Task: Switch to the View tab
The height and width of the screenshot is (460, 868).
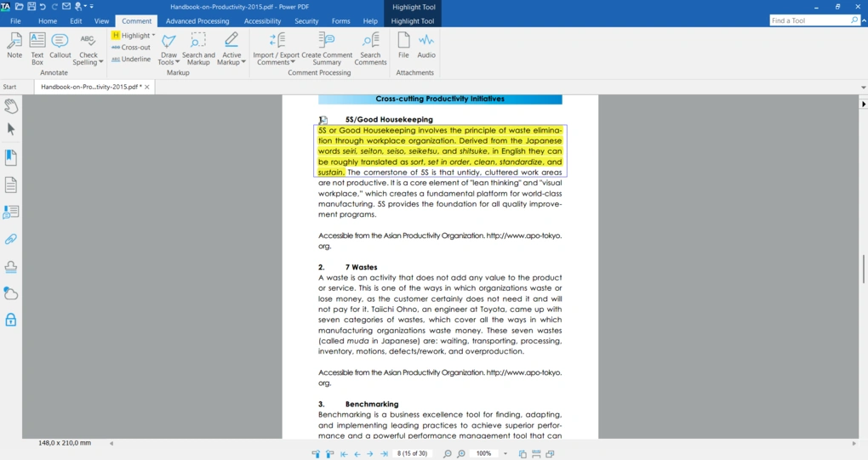Action: click(102, 21)
